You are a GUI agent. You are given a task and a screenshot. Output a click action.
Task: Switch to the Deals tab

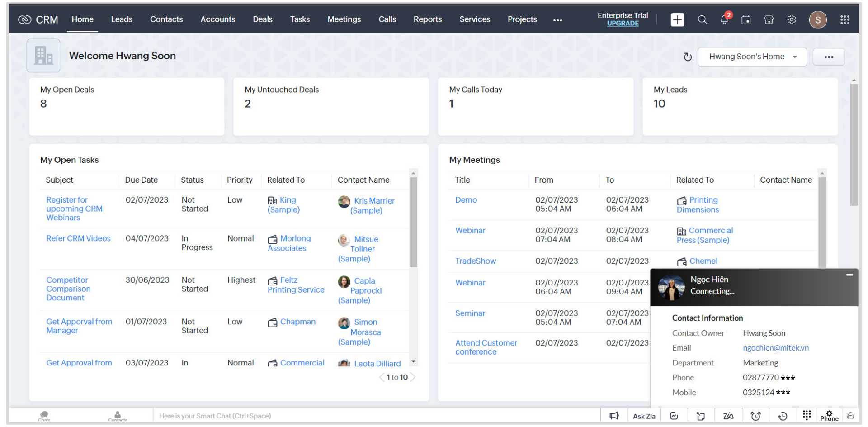[262, 19]
